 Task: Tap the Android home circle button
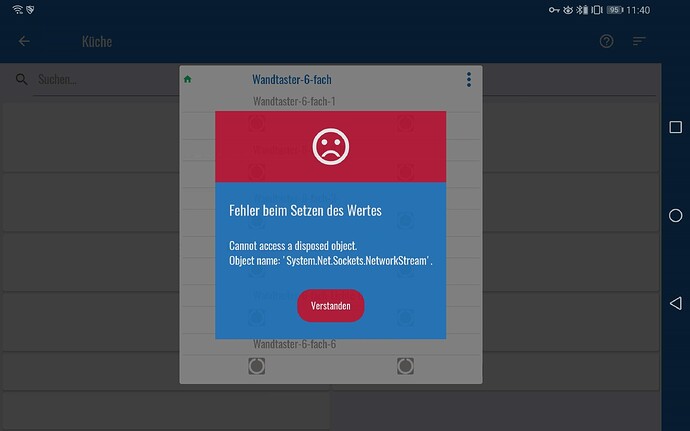[x=675, y=215]
